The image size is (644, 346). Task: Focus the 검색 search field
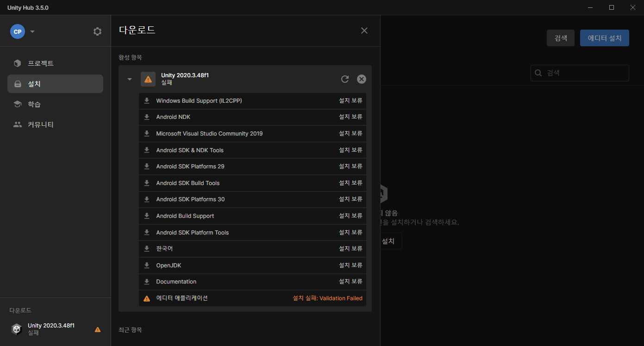pos(580,73)
